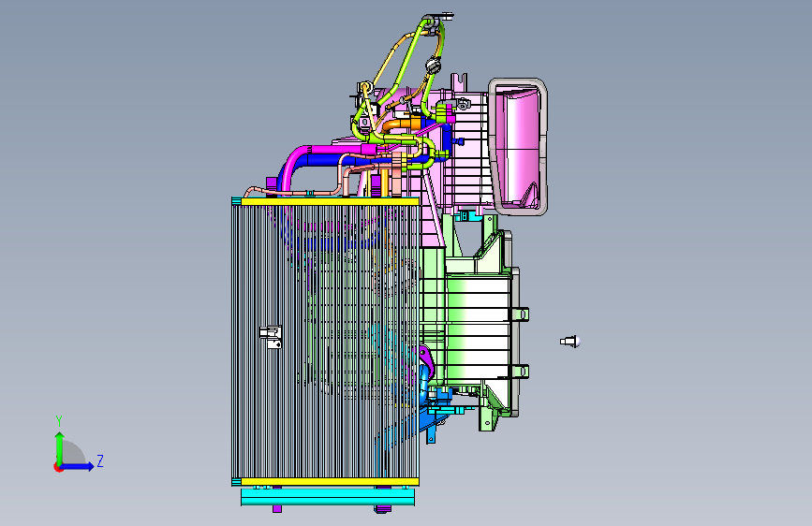Select the pink rectangular air inlet duct
Image resolution: width=812 pixels, height=526 pixels.
pyautogui.click(x=518, y=147)
